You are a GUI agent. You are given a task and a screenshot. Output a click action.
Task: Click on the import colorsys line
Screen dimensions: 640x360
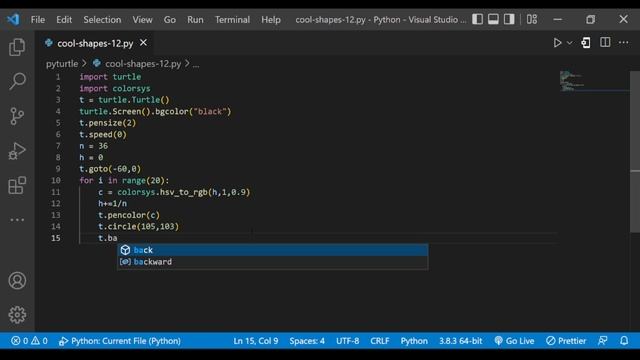click(x=115, y=88)
